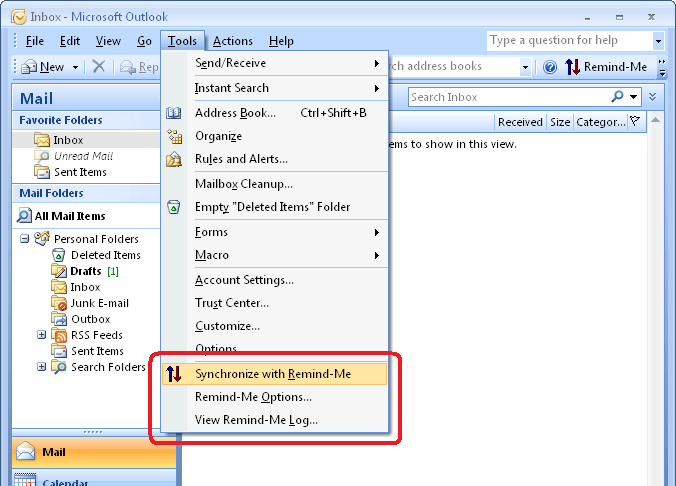Click the Reply toolbar icon
Viewport: 676px width, 486px height.
coord(128,67)
